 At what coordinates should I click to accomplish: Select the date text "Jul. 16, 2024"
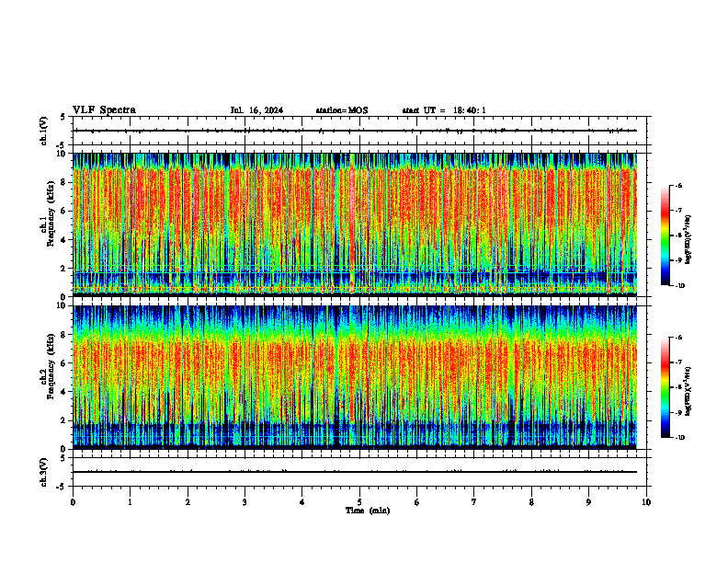click(256, 110)
